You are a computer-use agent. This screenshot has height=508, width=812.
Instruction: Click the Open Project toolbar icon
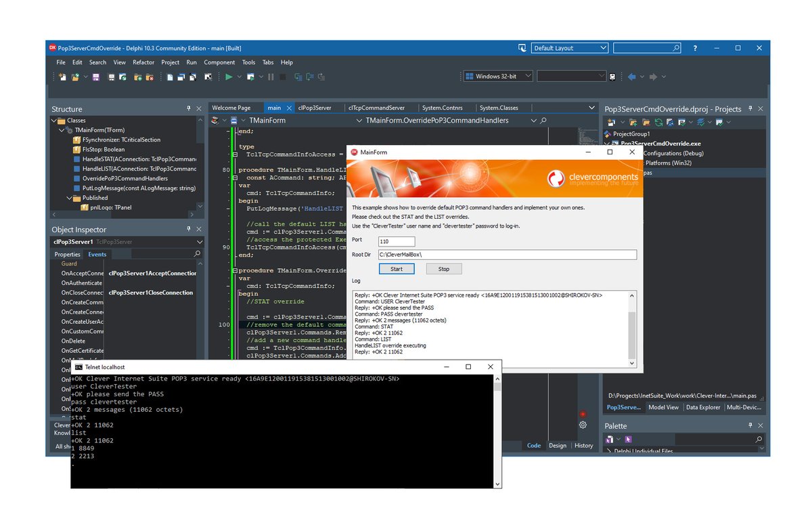pos(122,77)
